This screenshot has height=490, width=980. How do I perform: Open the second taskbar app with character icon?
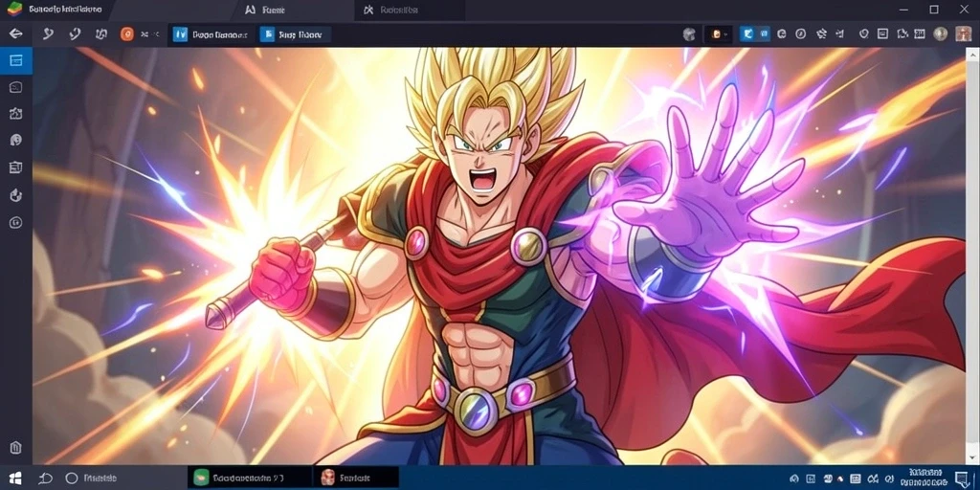356,479
